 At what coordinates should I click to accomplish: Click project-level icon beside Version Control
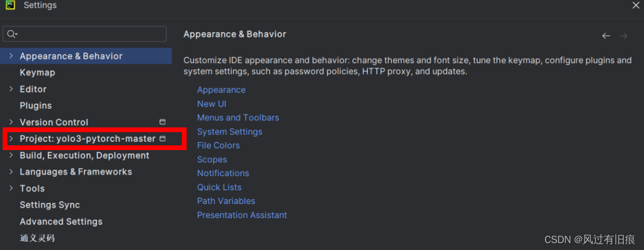163,122
